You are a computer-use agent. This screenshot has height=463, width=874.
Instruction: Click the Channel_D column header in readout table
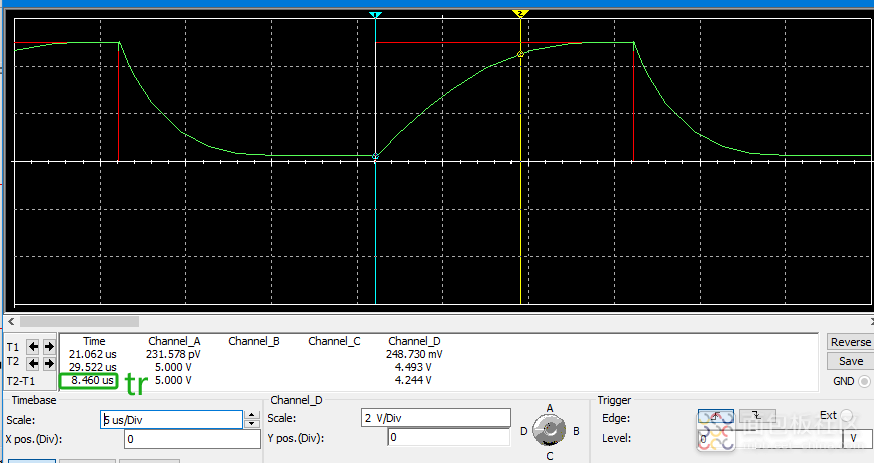click(414, 341)
